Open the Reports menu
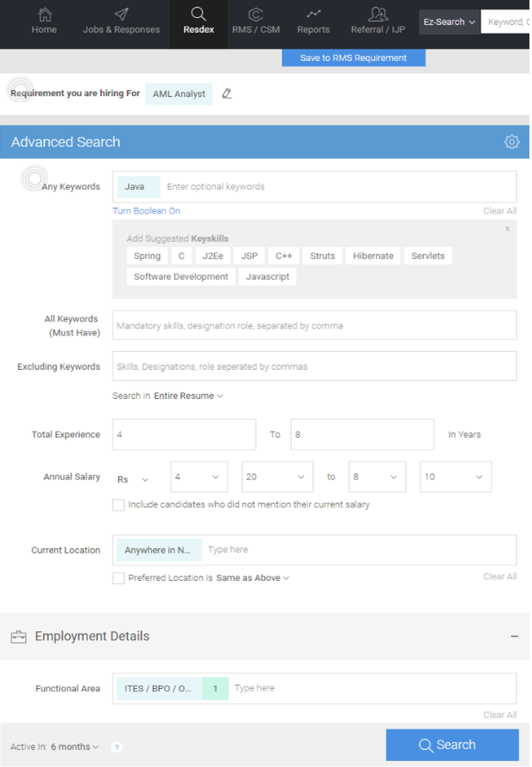 (313, 29)
